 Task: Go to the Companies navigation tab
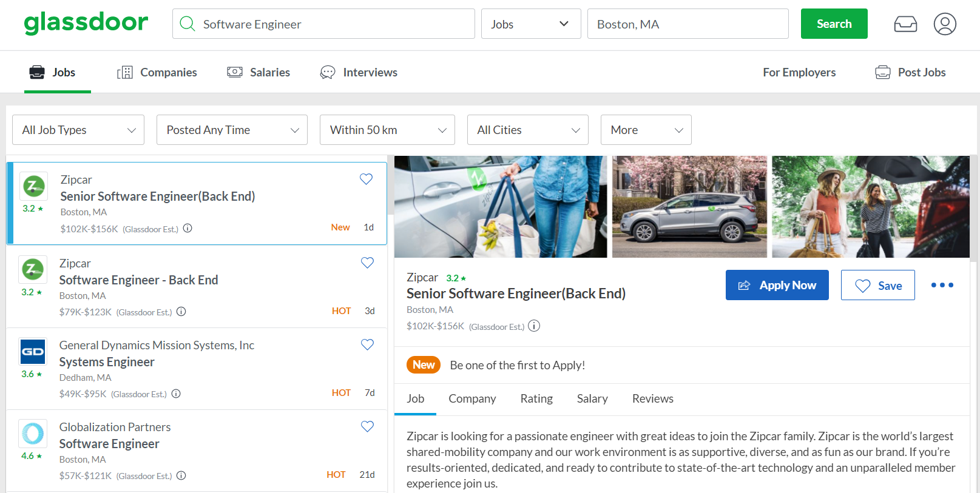(x=157, y=72)
